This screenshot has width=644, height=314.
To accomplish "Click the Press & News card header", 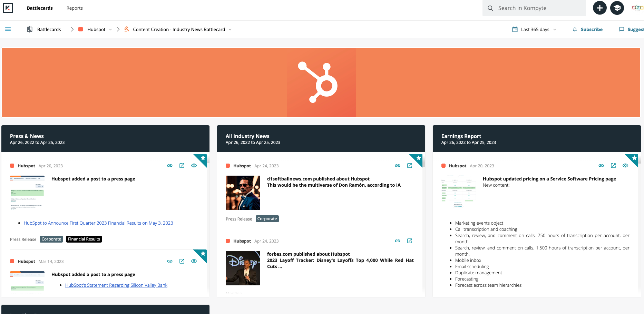I will [105, 139].
